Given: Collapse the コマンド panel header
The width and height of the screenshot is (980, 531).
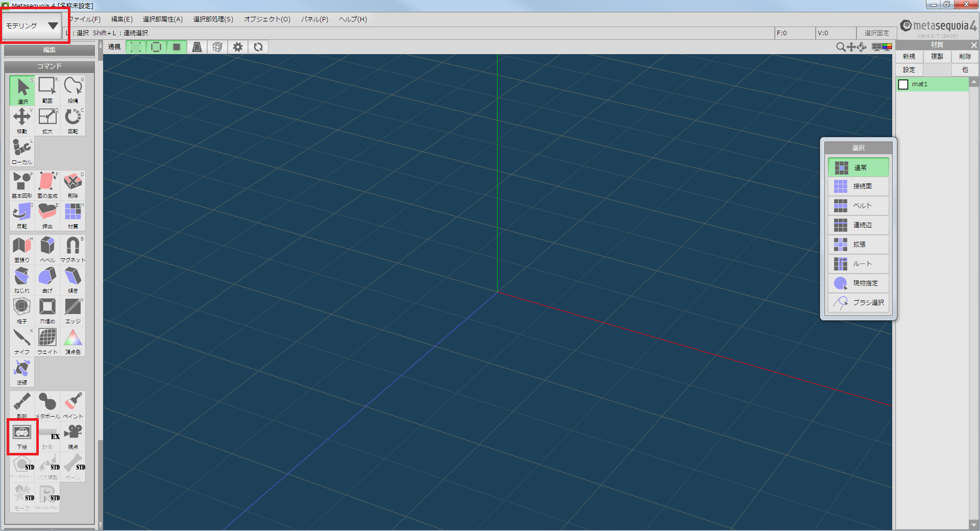Looking at the screenshot, I should coord(50,66).
